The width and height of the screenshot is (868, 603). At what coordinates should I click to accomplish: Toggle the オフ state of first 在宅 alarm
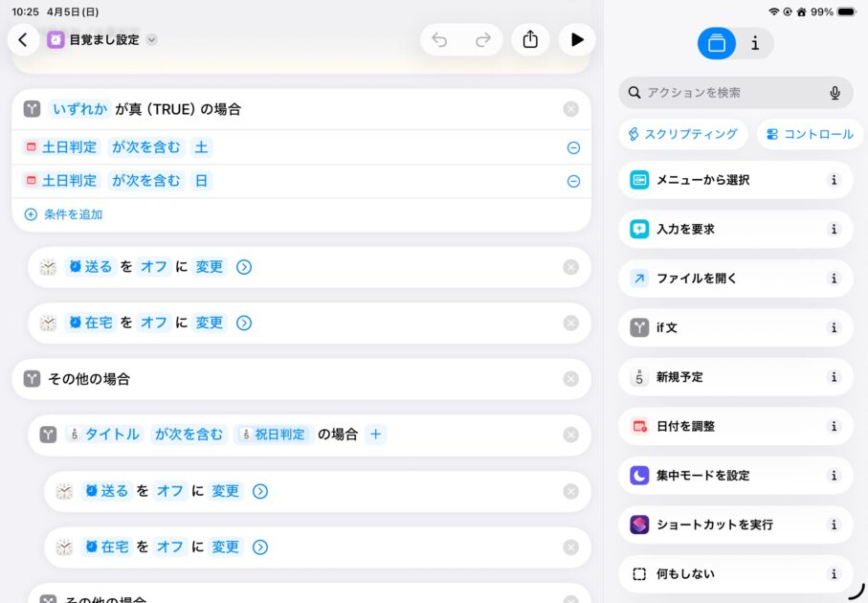click(x=154, y=323)
